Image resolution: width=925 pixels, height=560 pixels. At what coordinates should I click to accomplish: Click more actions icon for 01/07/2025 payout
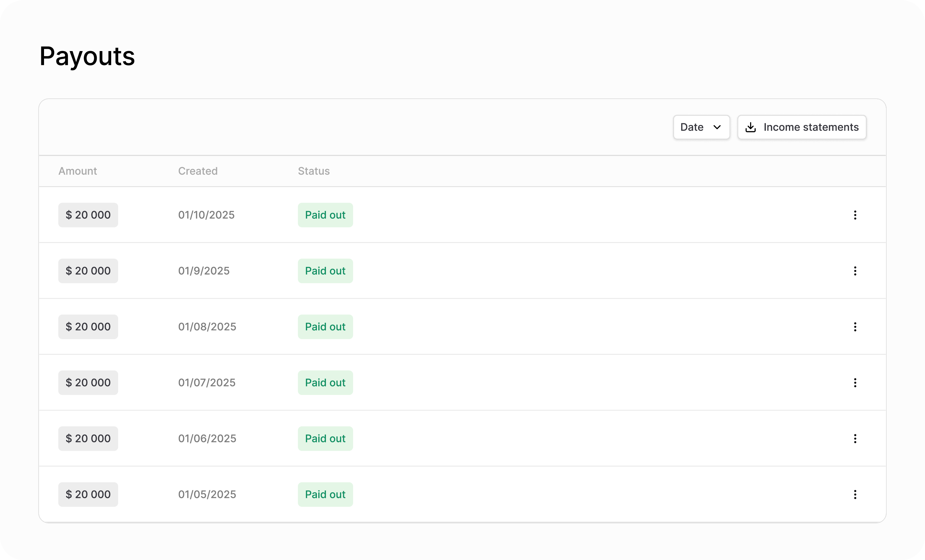(x=855, y=383)
